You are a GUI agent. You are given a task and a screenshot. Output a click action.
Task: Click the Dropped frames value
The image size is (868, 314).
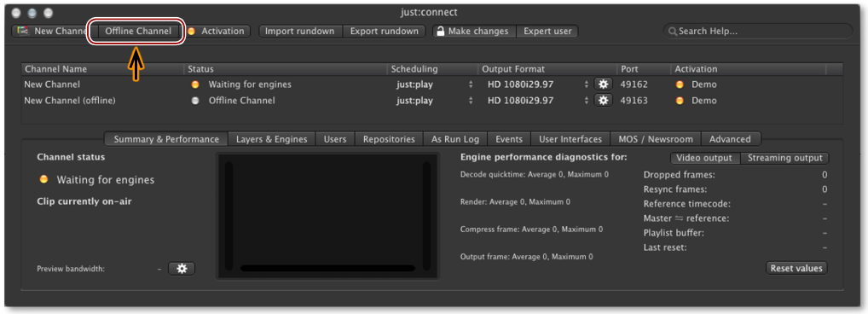pos(825,175)
